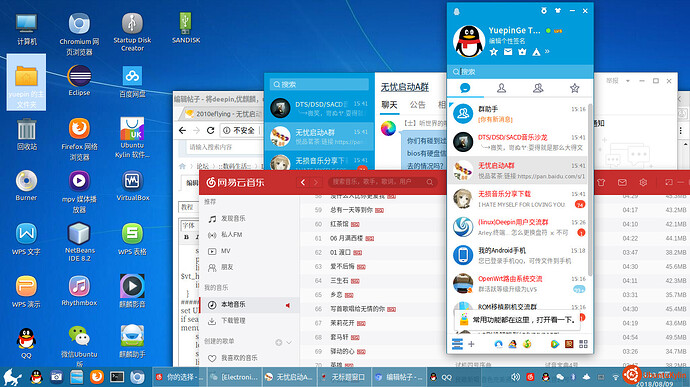Expand more shortcuts chevron in QQ profile

(x=547, y=52)
